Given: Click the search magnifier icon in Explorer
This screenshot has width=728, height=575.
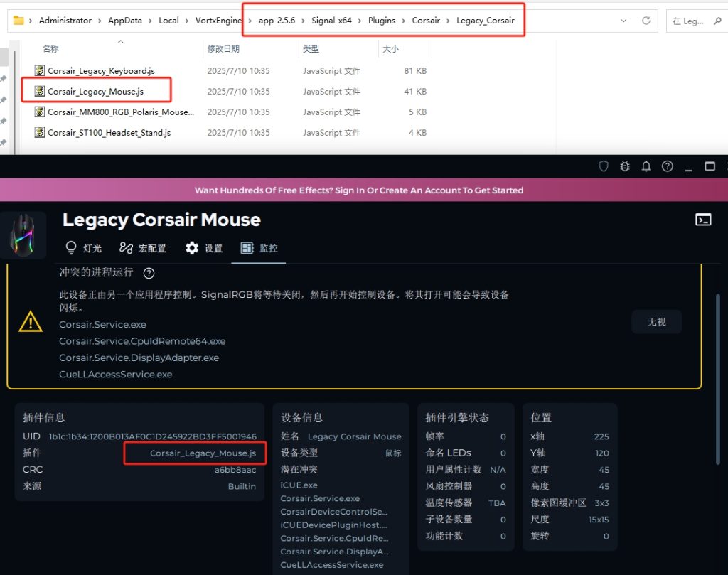Looking at the screenshot, I should pyautogui.click(x=717, y=21).
